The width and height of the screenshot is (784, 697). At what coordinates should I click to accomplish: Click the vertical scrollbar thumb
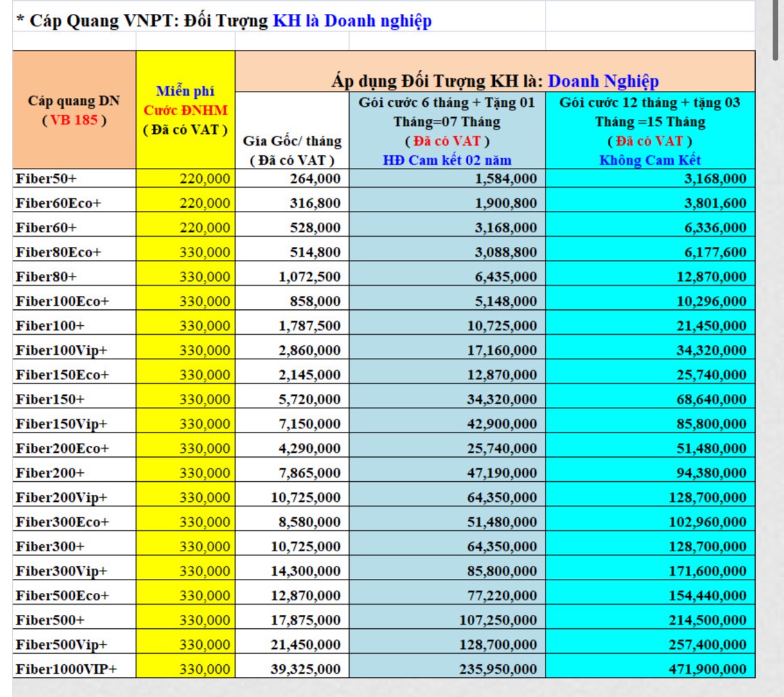click(x=775, y=30)
